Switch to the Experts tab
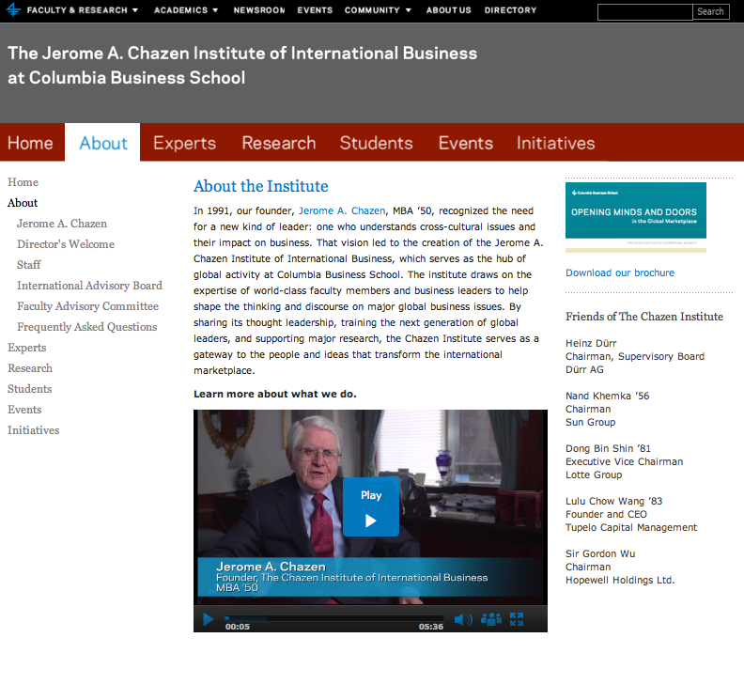 click(184, 143)
